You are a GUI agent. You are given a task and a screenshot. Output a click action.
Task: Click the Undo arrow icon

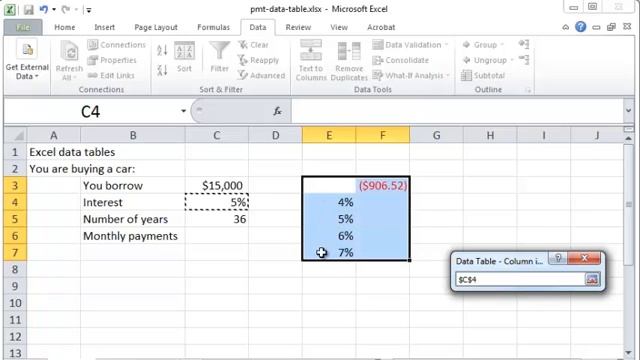[x=43, y=9]
